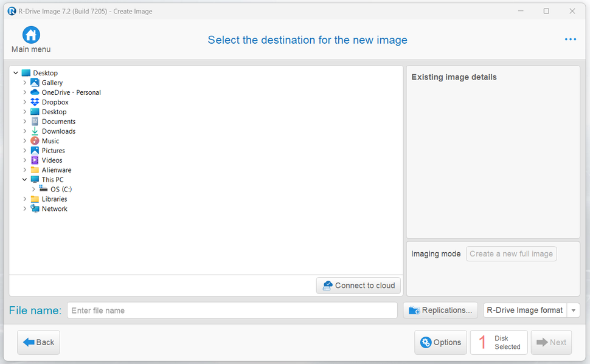The image size is (590, 364).
Task: Click the Dropbox icon in the tree
Action: (x=35, y=102)
